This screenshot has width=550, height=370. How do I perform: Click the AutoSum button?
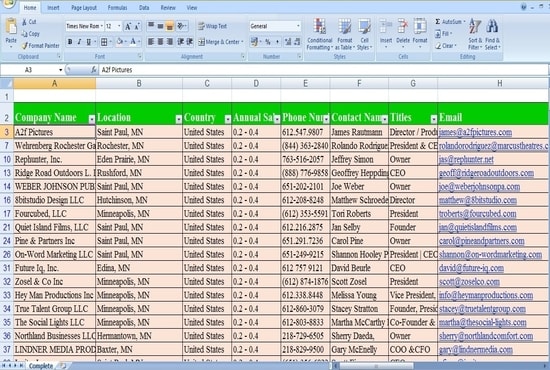[x=449, y=22]
